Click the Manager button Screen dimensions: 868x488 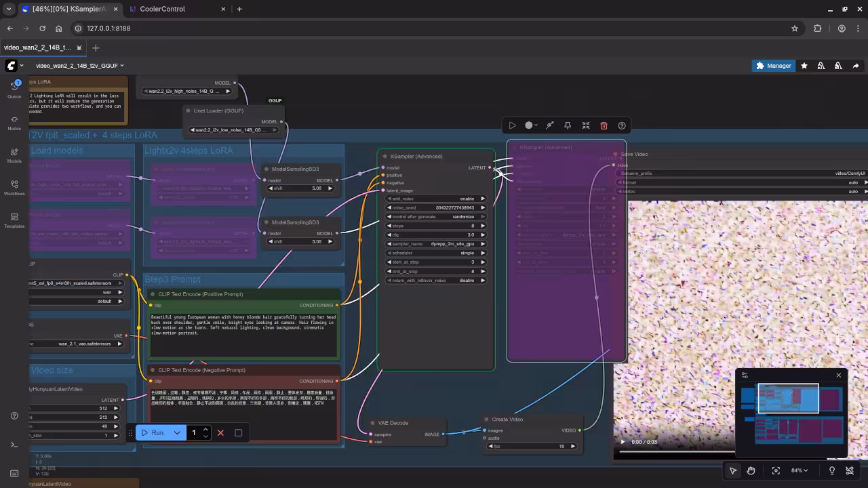click(772, 66)
